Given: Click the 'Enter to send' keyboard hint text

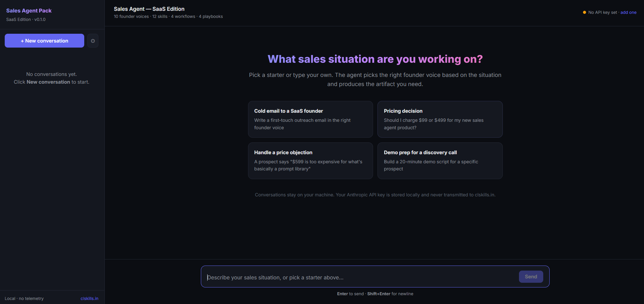Looking at the screenshot, I should coord(350,294).
